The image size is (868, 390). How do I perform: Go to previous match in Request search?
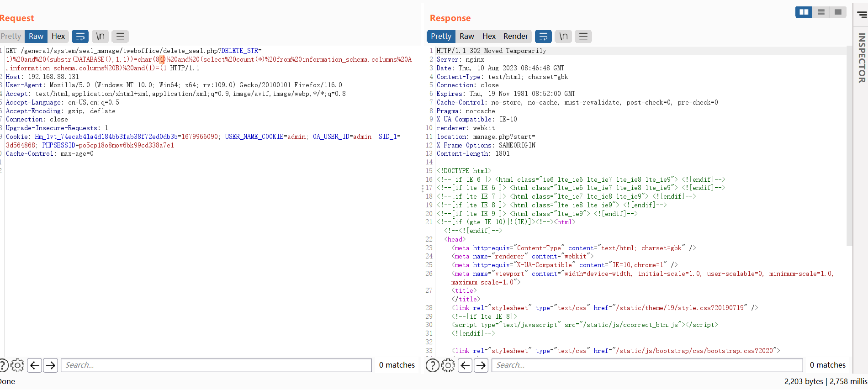coord(35,365)
